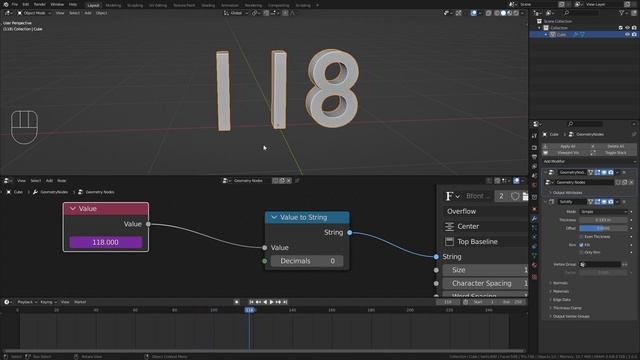Open the File menu
This screenshot has width=640, height=360.
click(x=15, y=4)
